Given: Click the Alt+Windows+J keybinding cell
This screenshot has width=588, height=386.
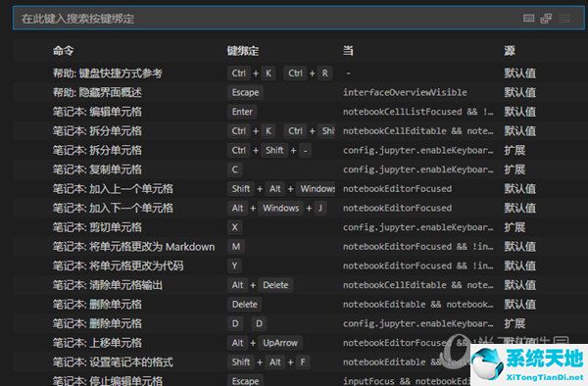Looking at the screenshot, I should click(277, 208).
